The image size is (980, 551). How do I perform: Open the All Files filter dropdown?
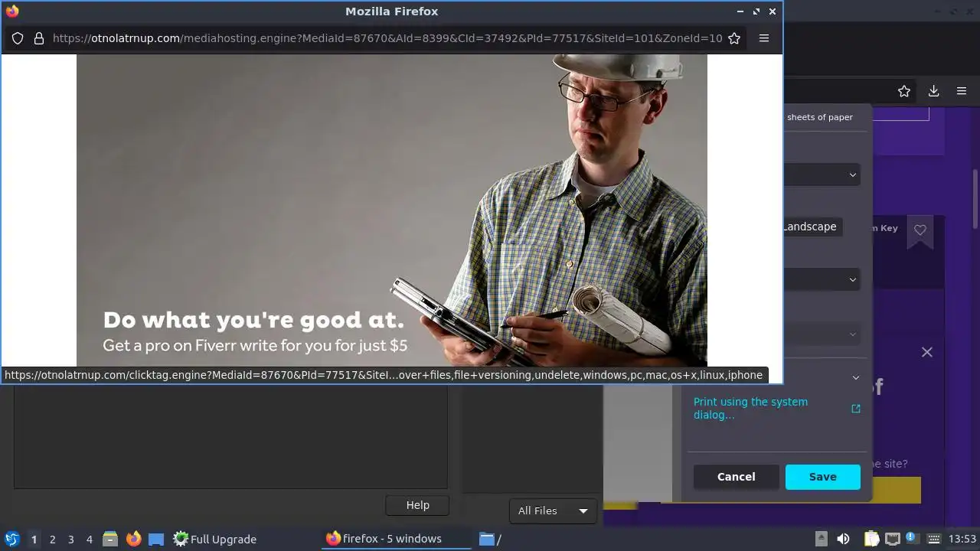pos(553,510)
